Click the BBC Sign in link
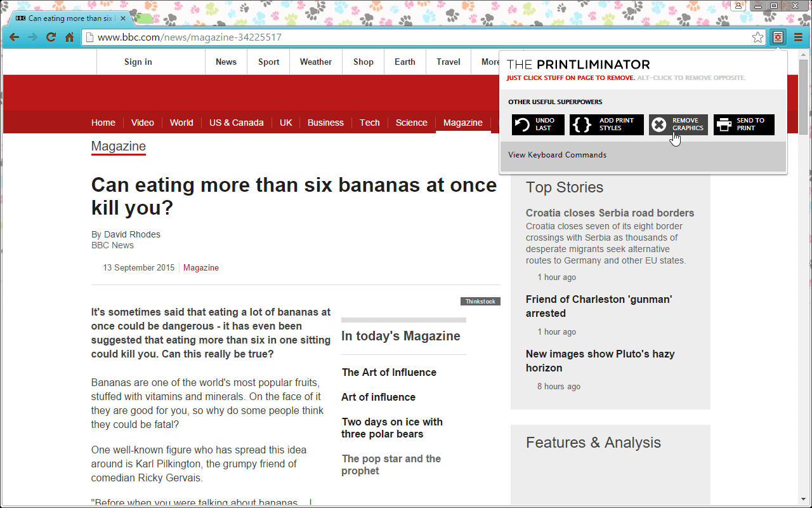Viewport: 812px width, 508px height. [138, 62]
